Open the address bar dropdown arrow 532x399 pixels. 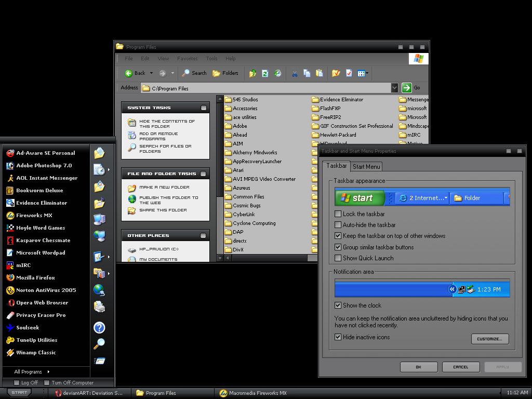tap(395, 88)
